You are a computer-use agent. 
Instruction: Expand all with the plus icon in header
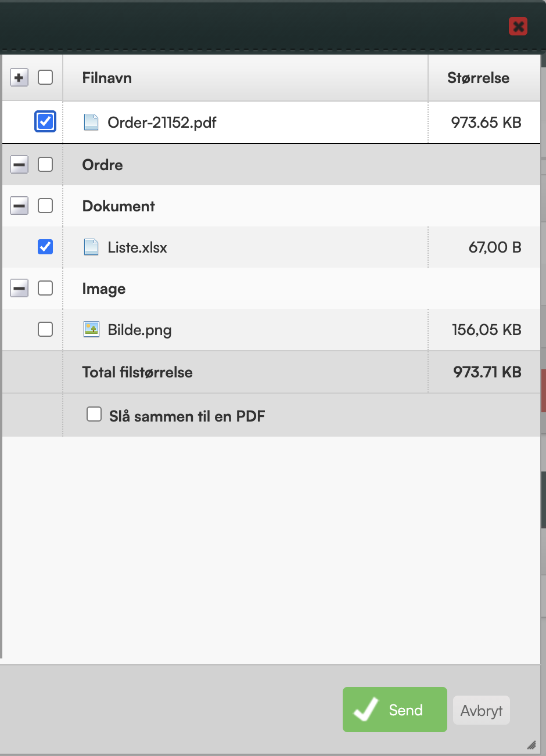[19, 78]
